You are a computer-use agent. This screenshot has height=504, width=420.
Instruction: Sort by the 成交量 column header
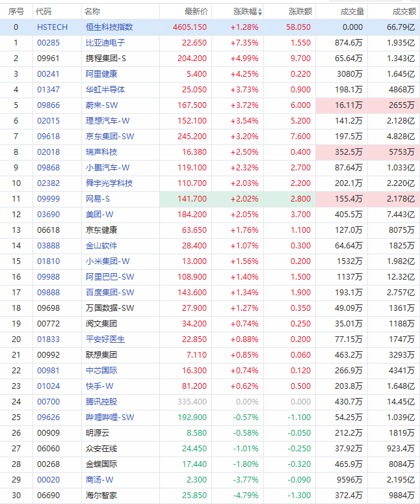[352, 12]
